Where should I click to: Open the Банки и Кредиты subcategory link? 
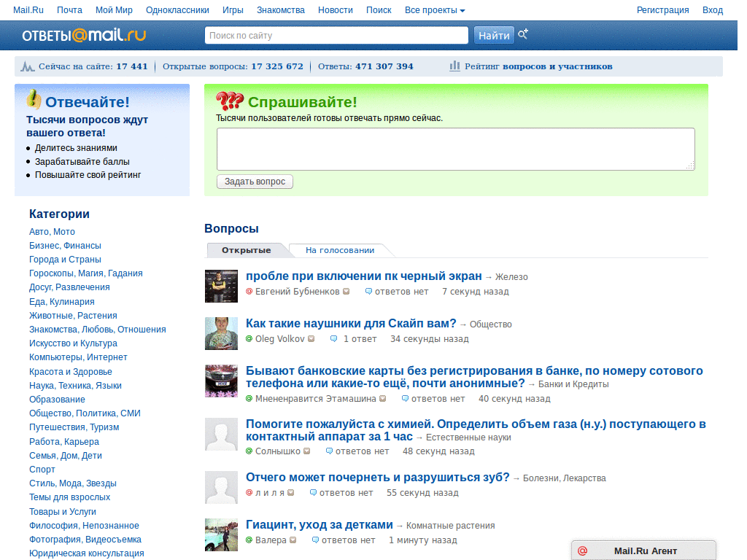(573, 384)
